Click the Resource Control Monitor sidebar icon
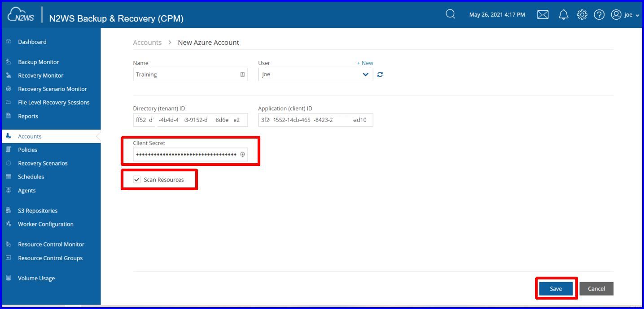Screen dimensions: 644x309 pos(9,244)
